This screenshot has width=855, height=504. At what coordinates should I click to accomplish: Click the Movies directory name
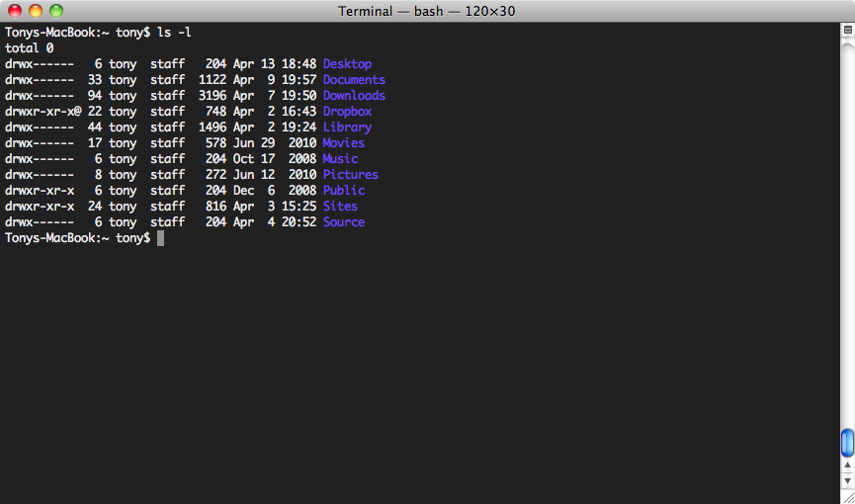[344, 143]
